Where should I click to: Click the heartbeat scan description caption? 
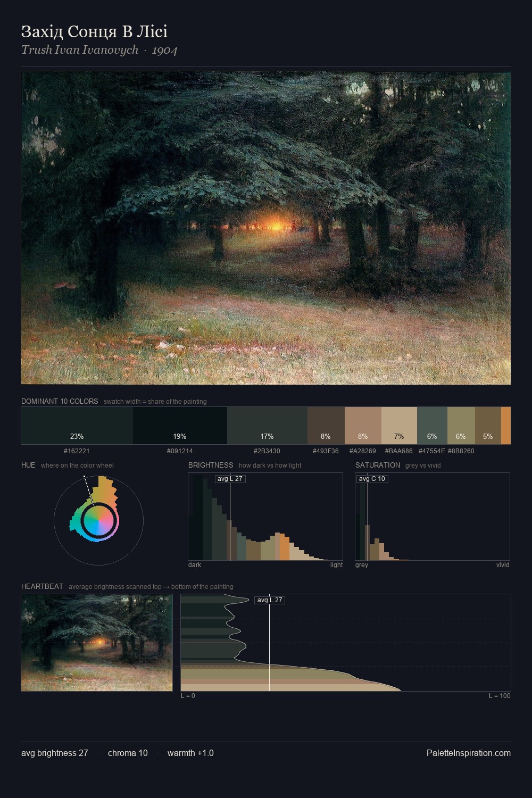click(x=151, y=587)
